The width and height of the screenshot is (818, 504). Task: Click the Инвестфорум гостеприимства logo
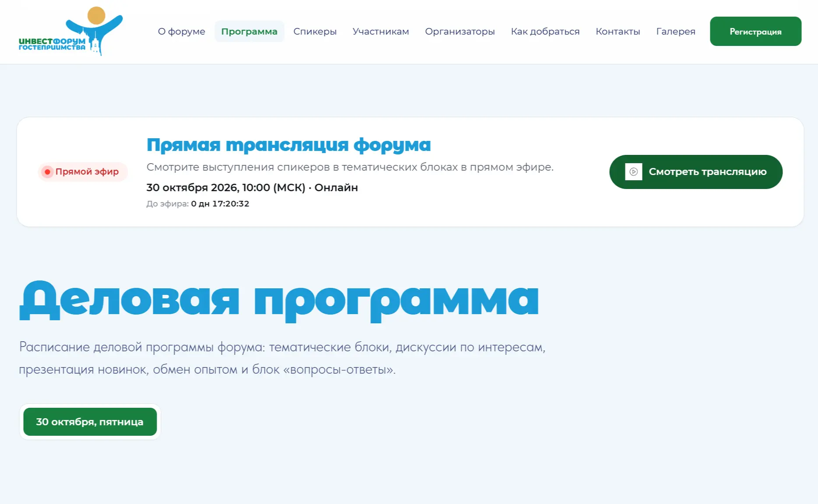click(70, 31)
